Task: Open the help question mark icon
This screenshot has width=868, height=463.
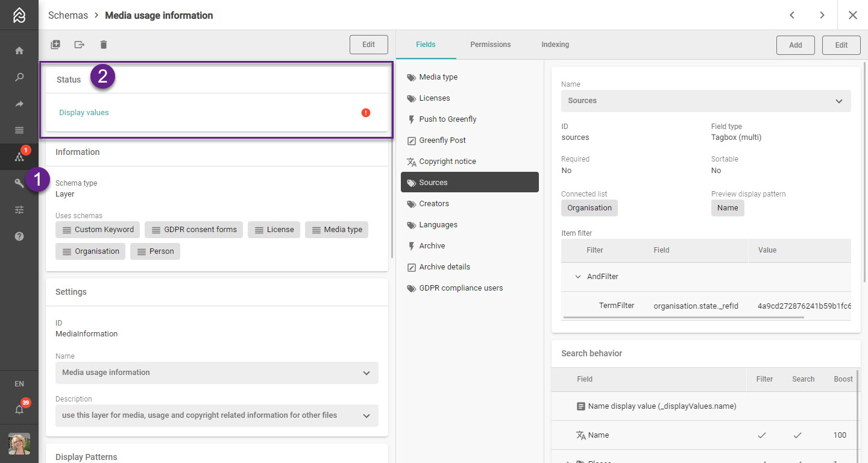Action: coord(19,236)
